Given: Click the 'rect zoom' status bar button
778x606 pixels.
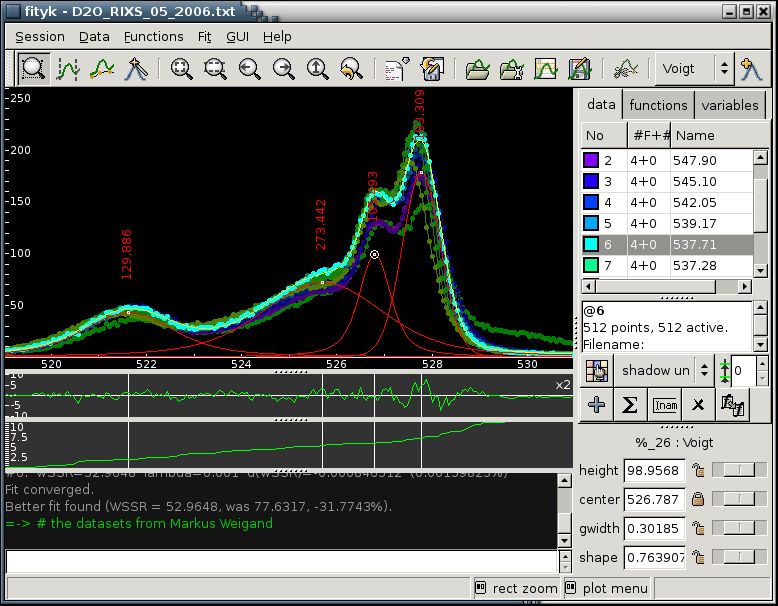Looking at the screenshot, I should (516, 588).
